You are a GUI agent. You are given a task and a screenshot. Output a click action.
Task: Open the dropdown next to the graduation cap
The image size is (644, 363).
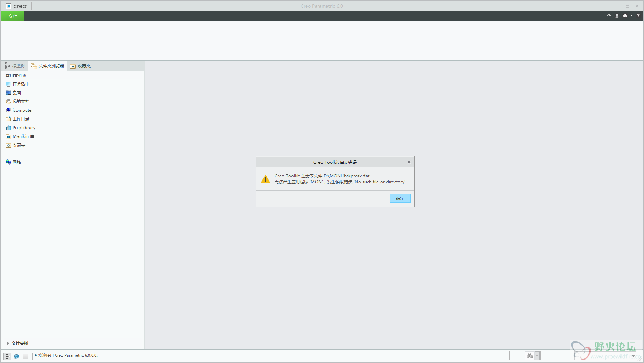(x=631, y=16)
